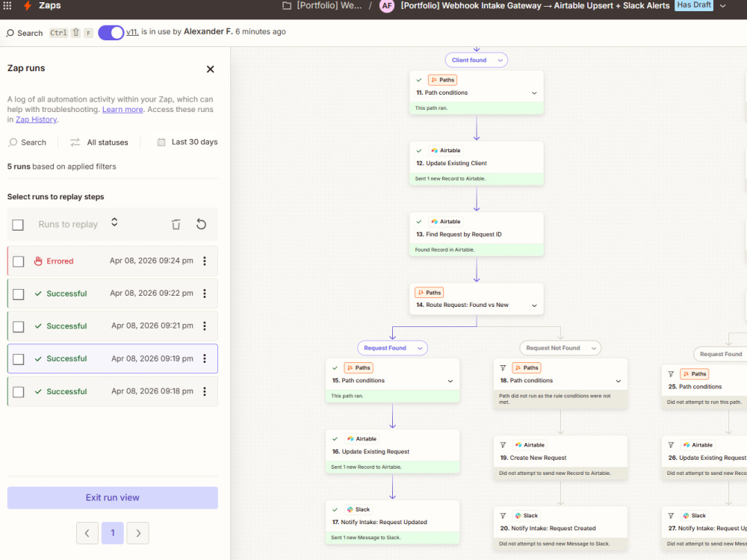The height and width of the screenshot is (560, 747).
Task: Open the [Portfolio] folder breadcrumb
Action: pyautogui.click(x=322, y=6)
